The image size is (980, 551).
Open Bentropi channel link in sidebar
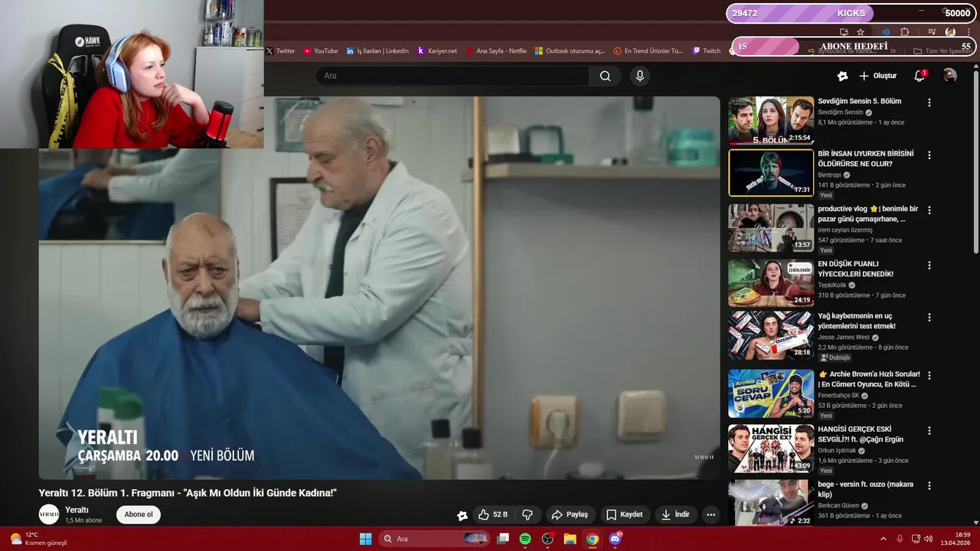(829, 174)
